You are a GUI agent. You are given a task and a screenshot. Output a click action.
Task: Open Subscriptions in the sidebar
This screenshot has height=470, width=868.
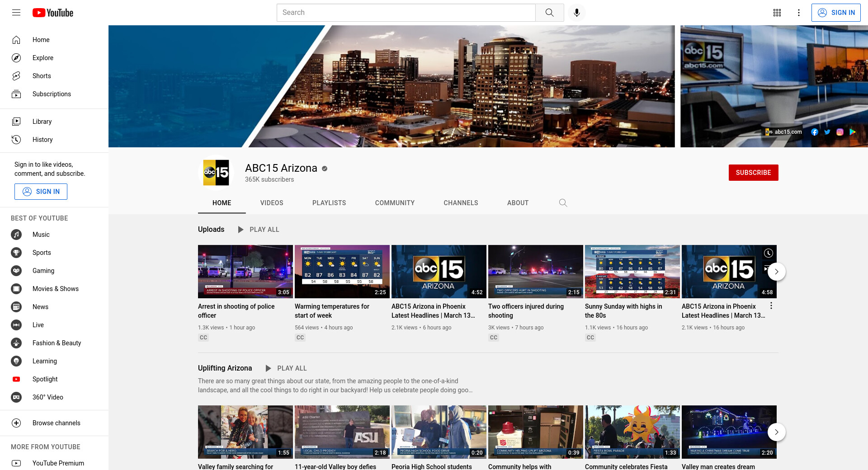(54, 94)
